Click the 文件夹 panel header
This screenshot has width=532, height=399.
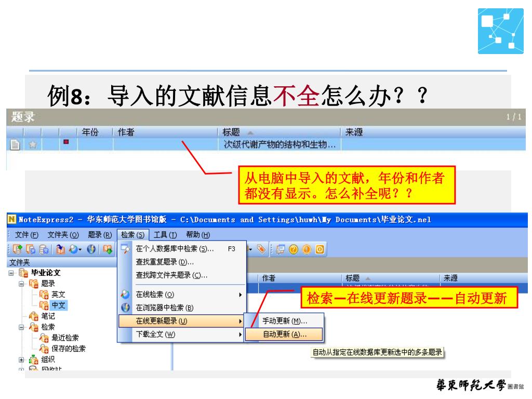[62, 262]
